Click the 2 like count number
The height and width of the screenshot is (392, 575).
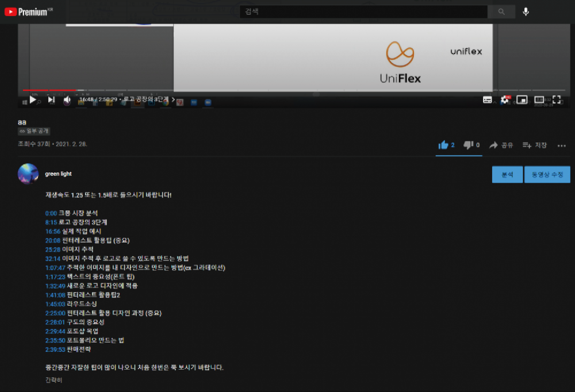tap(453, 145)
